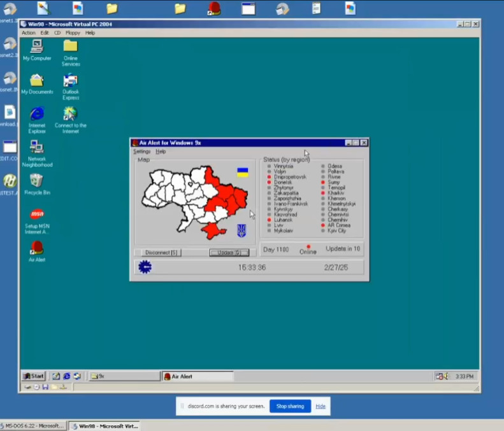Click the Air Alert title bar icon
The image size is (504, 431).
point(135,143)
